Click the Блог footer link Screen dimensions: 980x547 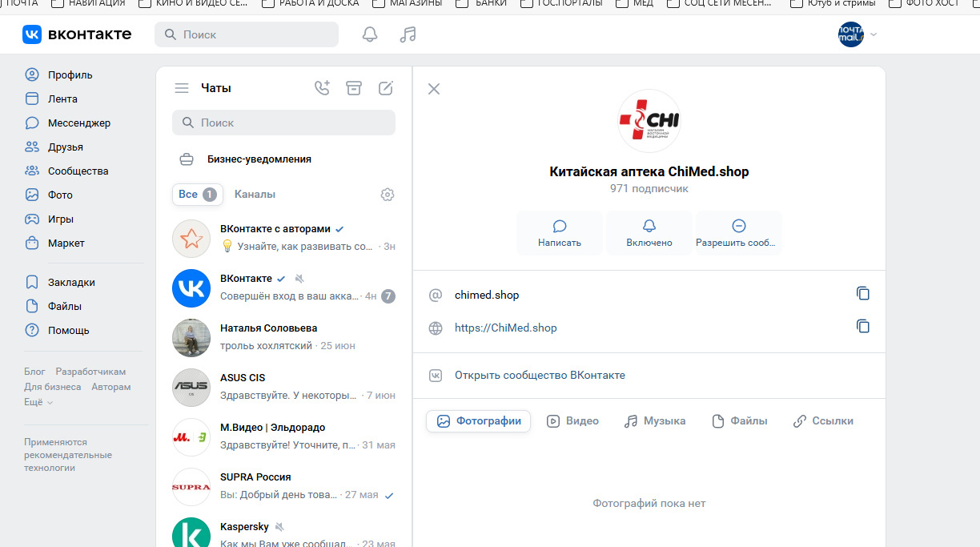[34, 372]
